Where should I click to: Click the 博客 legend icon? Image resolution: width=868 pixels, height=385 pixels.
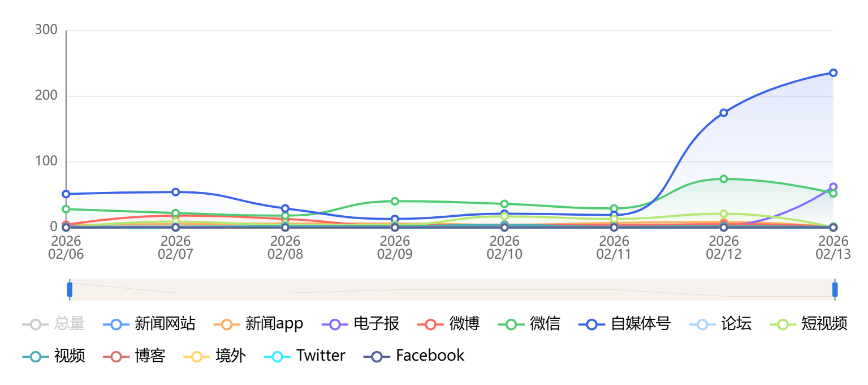[x=115, y=356]
